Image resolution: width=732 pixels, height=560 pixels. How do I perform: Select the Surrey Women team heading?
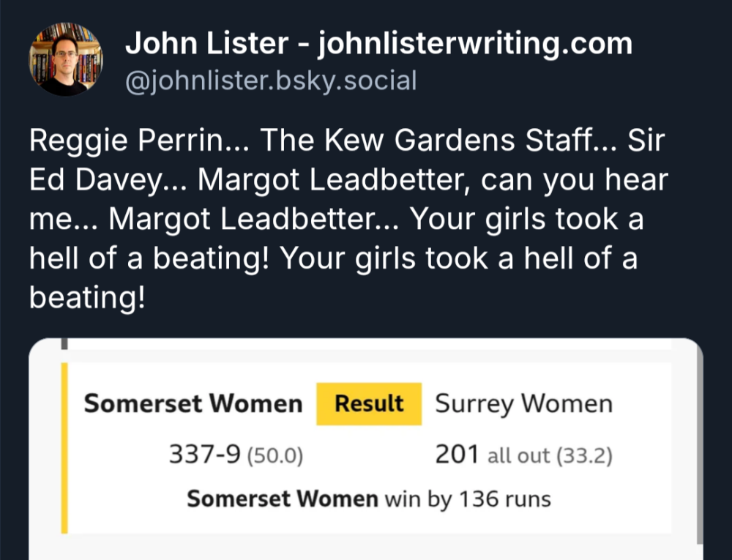click(x=524, y=403)
